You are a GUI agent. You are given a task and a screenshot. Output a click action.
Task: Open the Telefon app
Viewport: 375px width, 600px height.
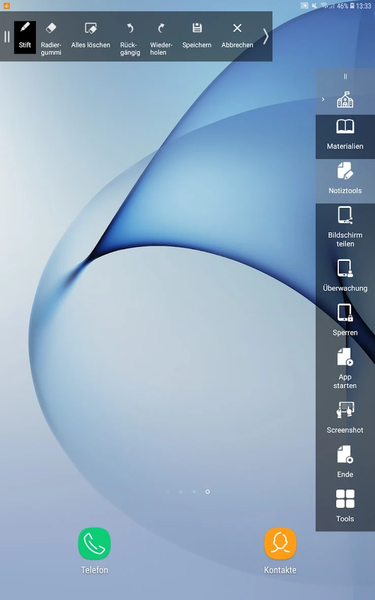click(x=95, y=551)
